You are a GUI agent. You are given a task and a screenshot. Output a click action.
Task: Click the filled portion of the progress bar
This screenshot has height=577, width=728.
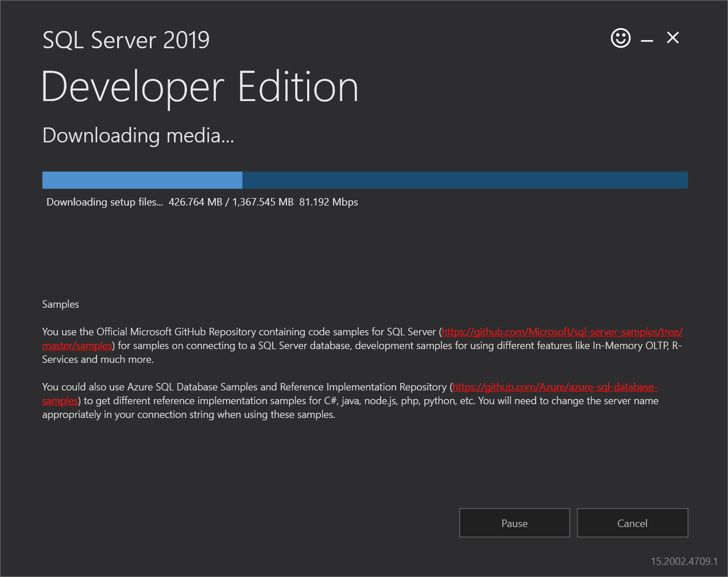pyautogui.click(x=142, y=180)
